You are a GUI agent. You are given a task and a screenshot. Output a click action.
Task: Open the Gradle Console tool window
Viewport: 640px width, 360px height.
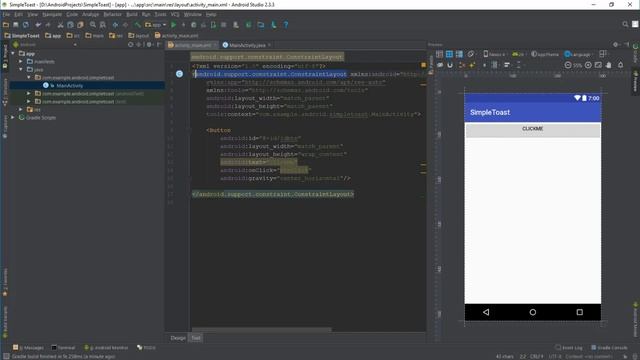609,348
